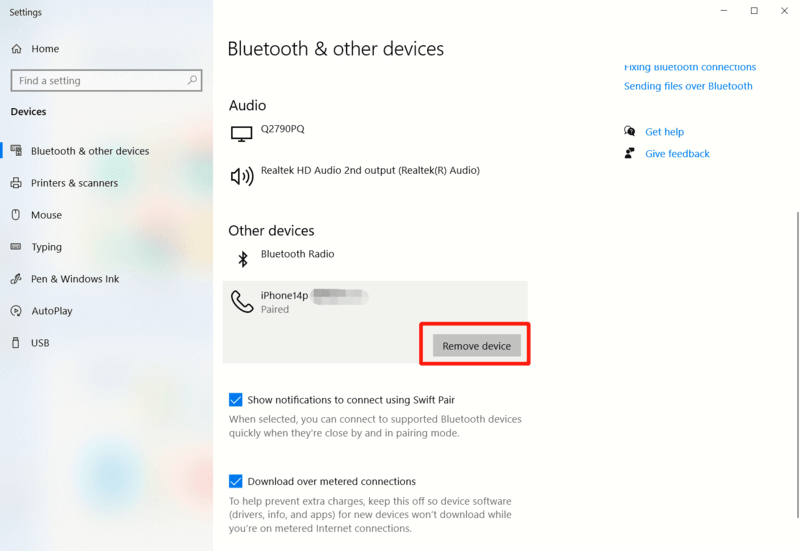
Task: Click the Realtek audio speaker icon
Action: (x=242, y=177)
